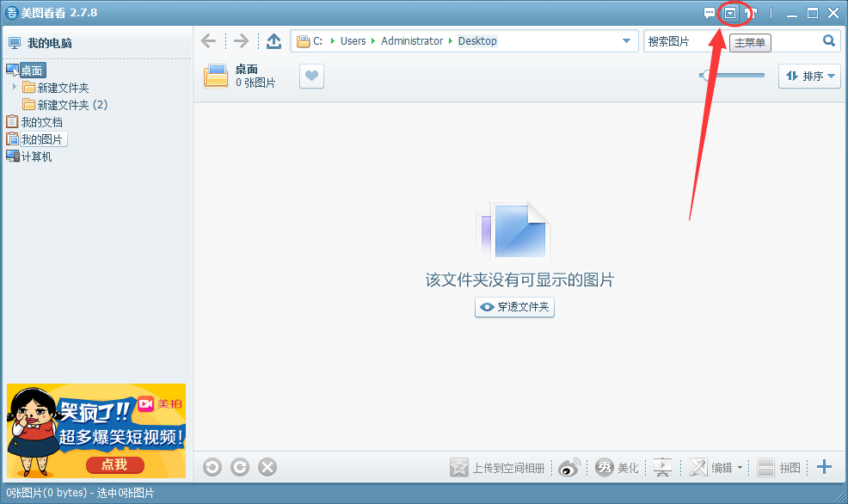
Task: Open the 排序 sort dropdown
Action: click(808, 76)
